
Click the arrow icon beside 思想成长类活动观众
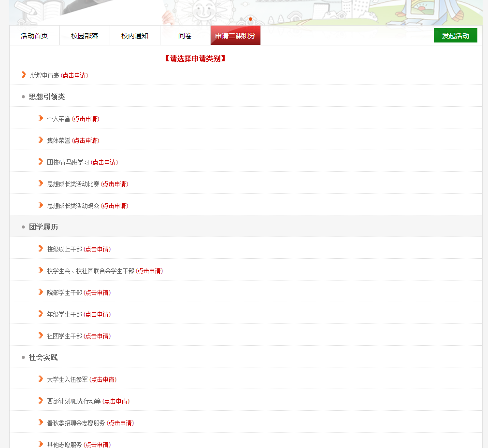coord(41,205)
